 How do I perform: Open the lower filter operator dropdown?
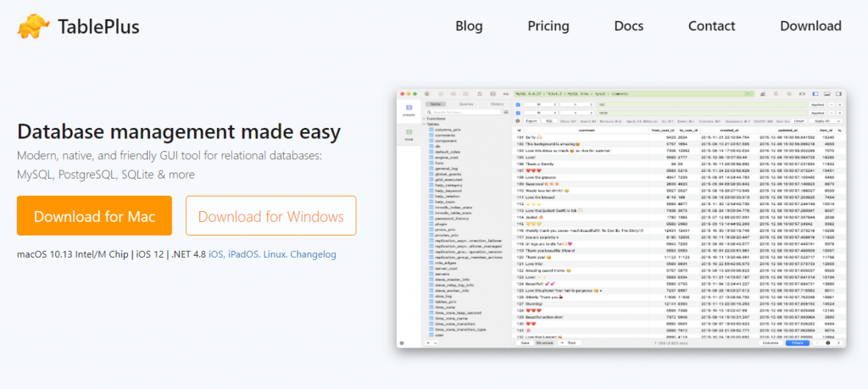tap(576, 113)
